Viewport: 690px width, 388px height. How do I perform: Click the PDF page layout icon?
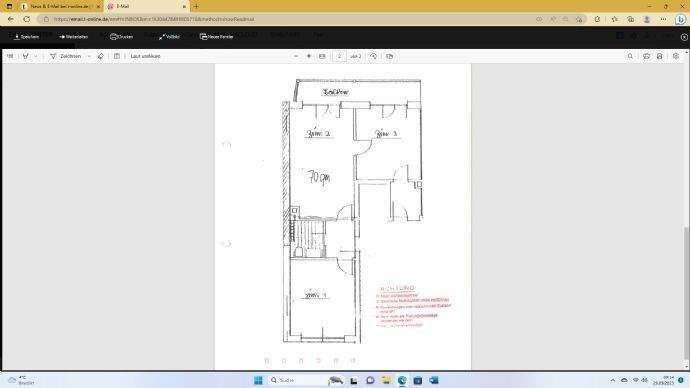pos(389,56)
